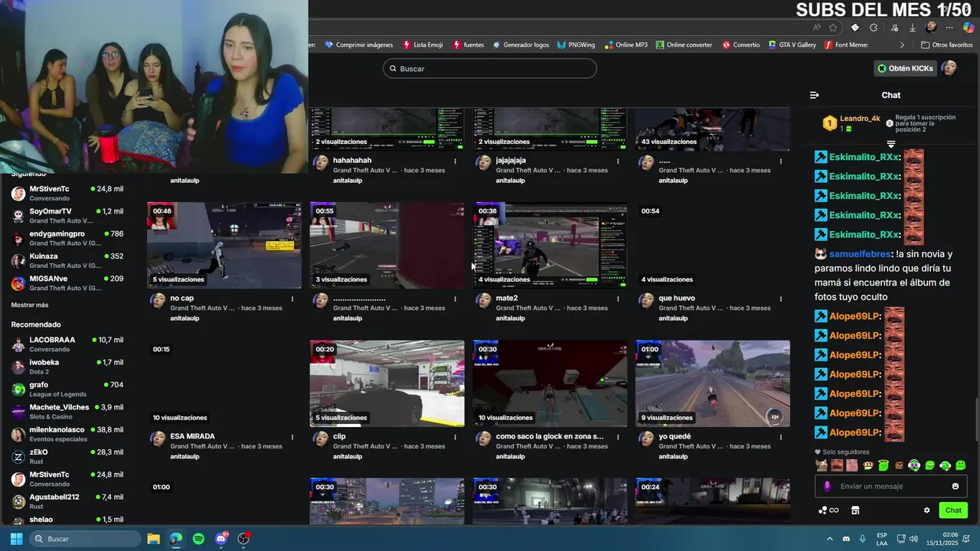Click the 'Enviar un mensaje' chat input

coord(891,486)
